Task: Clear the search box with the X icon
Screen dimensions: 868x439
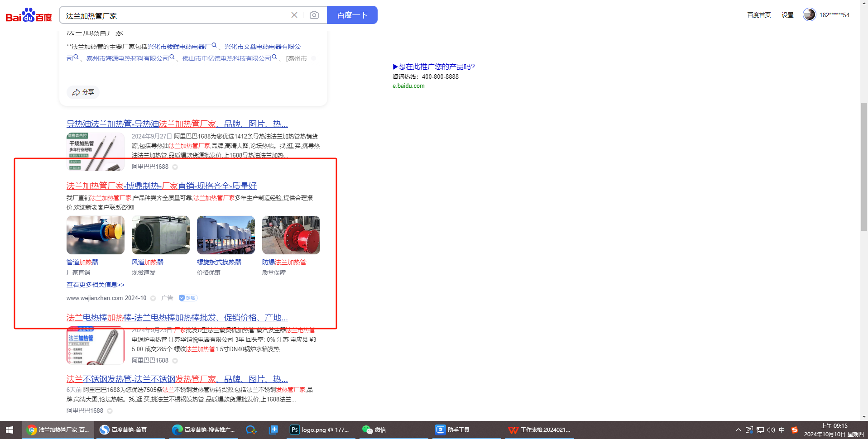Action: [x=294, y=15]
